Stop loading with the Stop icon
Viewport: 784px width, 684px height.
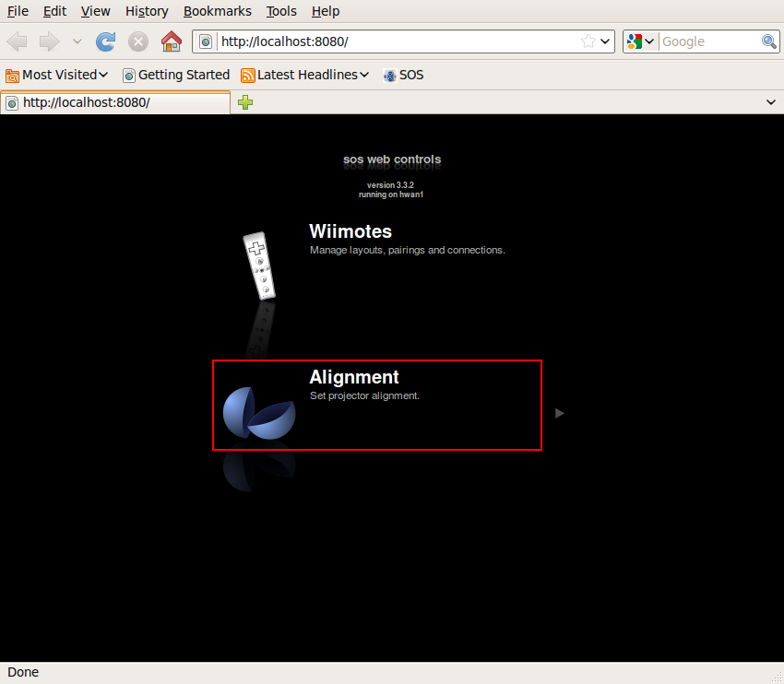tap(138, 41)
